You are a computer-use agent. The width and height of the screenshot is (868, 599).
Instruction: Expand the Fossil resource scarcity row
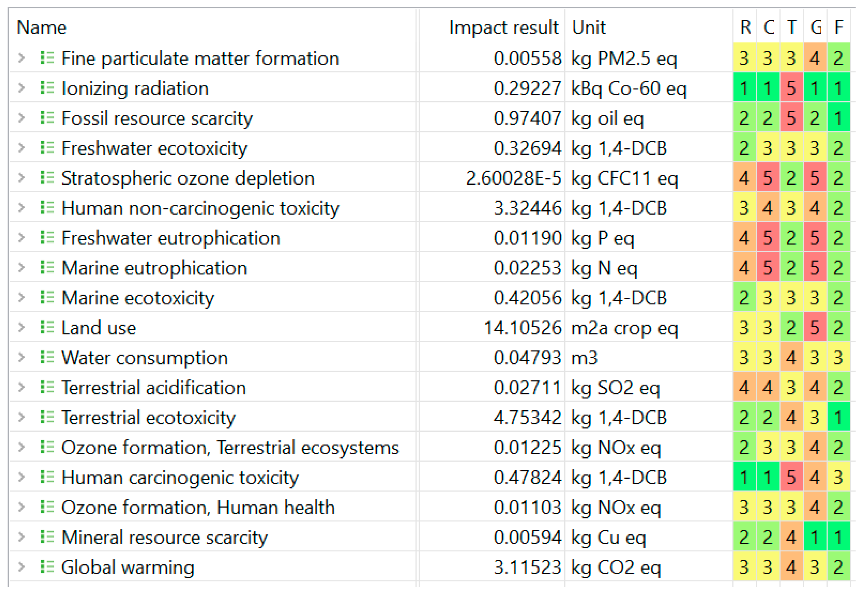pos(21,118)
